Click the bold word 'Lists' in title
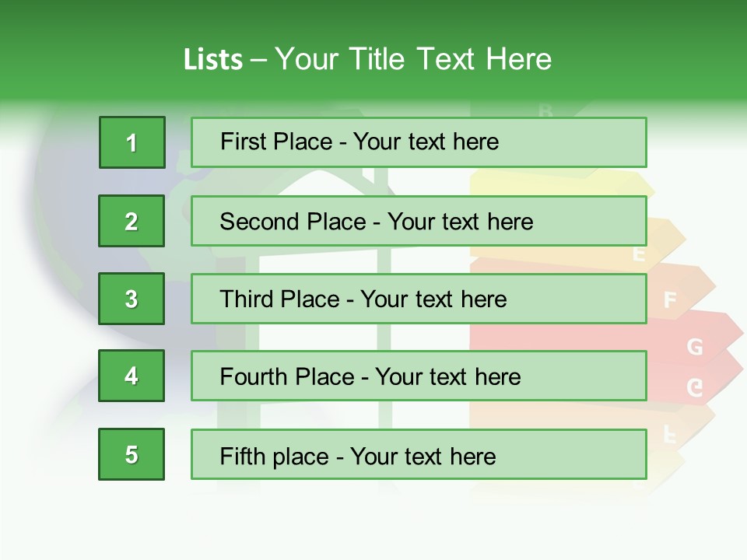Viewport: 747px width, 560px height. pos(213,60)
